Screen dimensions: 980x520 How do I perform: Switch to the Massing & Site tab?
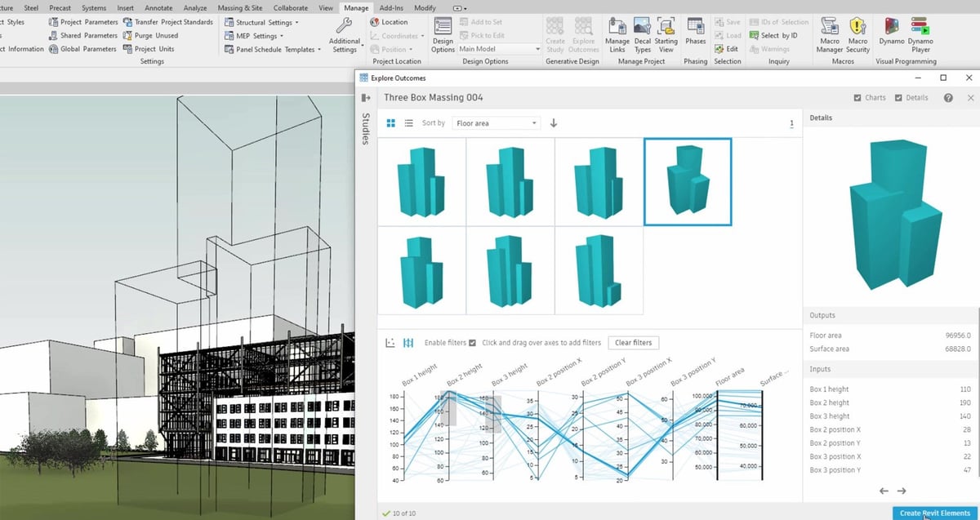click(x=240, y=7)
